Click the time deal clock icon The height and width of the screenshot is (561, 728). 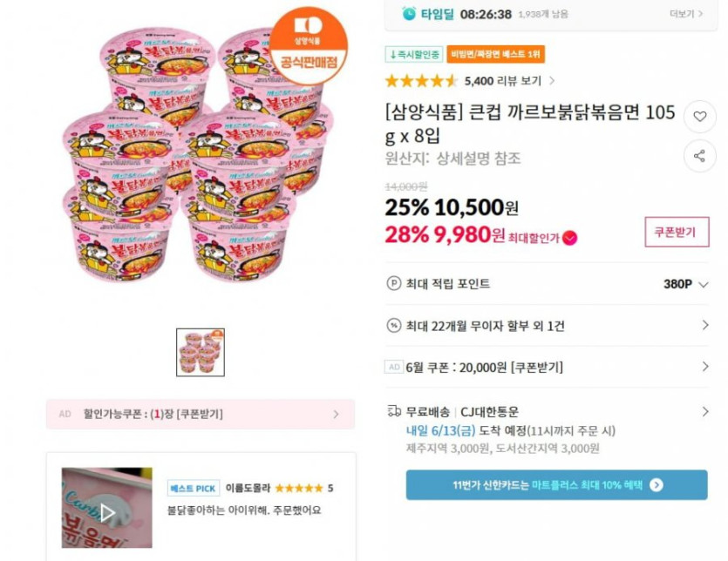pyautogui.click(x=409, y=13)
